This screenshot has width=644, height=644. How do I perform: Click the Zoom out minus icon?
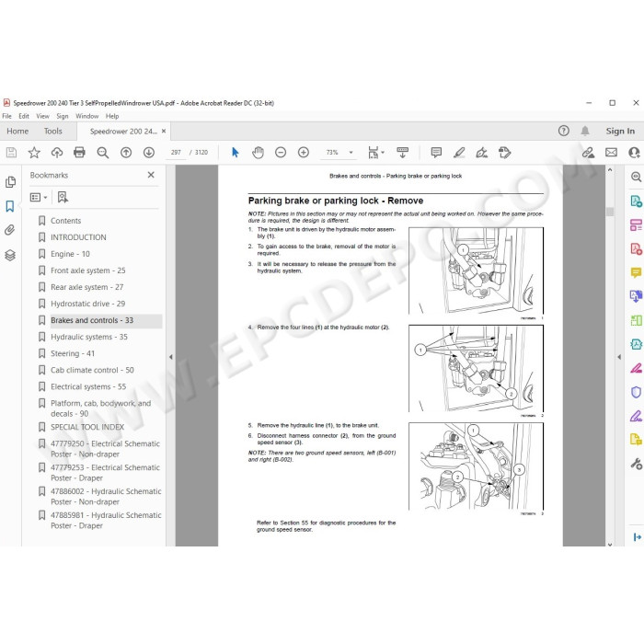[x=281, y=153]
